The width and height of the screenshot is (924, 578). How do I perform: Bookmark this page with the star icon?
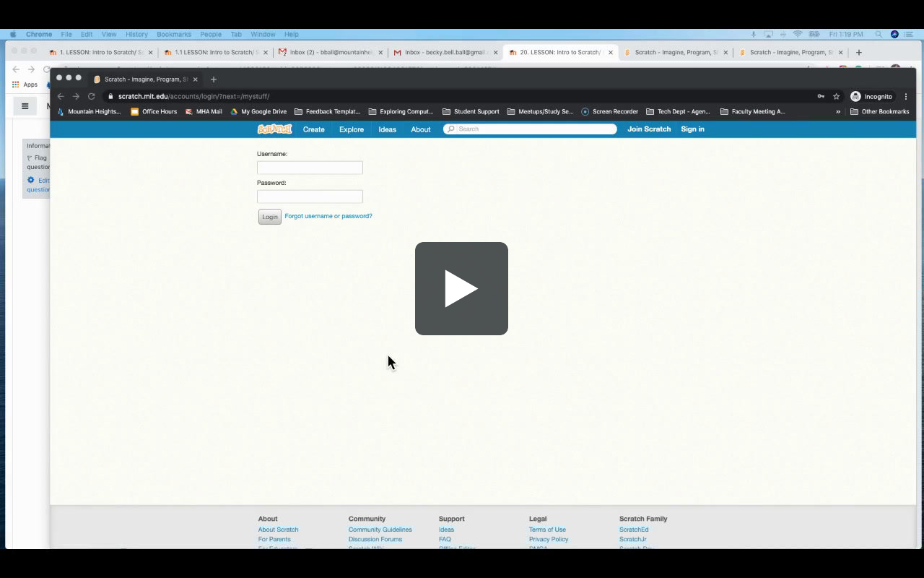point(836,96)
